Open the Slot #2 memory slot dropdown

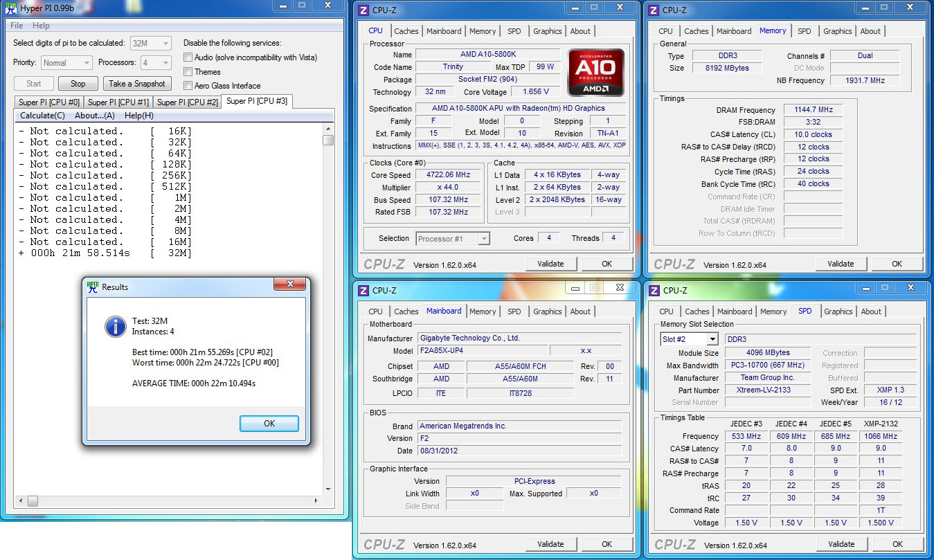tap(690, 339)
